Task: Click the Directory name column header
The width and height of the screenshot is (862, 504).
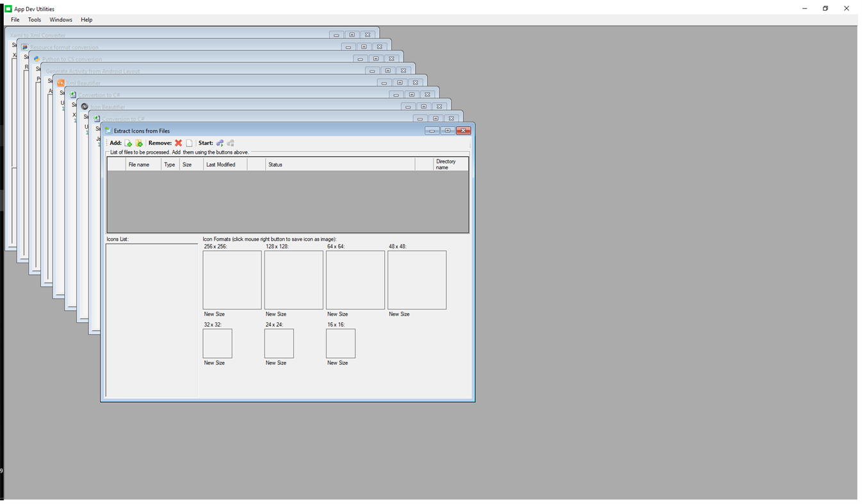Action: (451, 165)
